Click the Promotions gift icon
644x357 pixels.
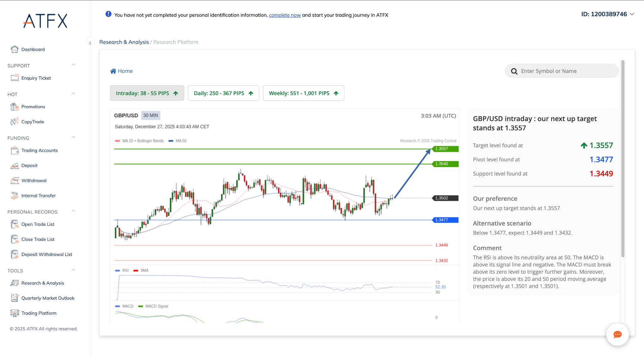point(14,107)
